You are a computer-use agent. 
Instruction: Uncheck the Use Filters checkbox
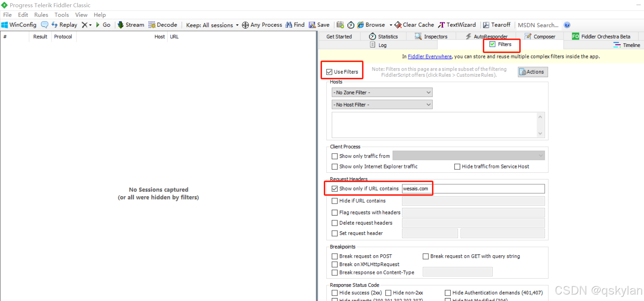[x=329, y=72]
